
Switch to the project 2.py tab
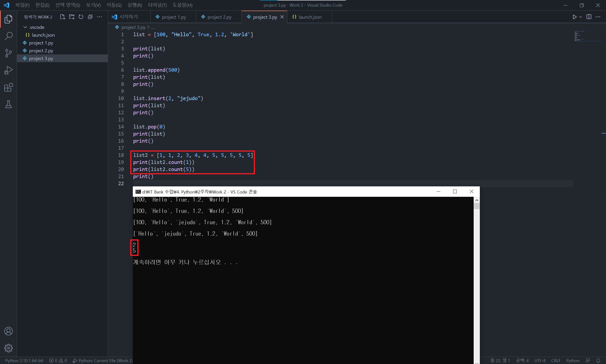(219, 17)
